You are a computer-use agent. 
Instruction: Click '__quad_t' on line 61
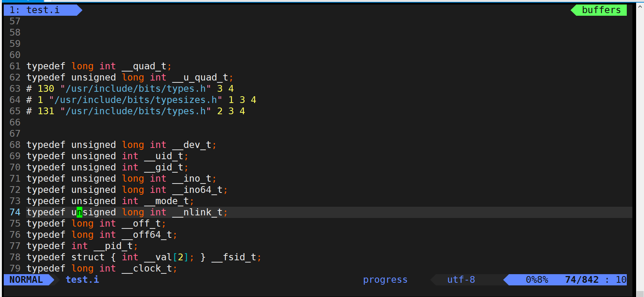coord(144,66)
